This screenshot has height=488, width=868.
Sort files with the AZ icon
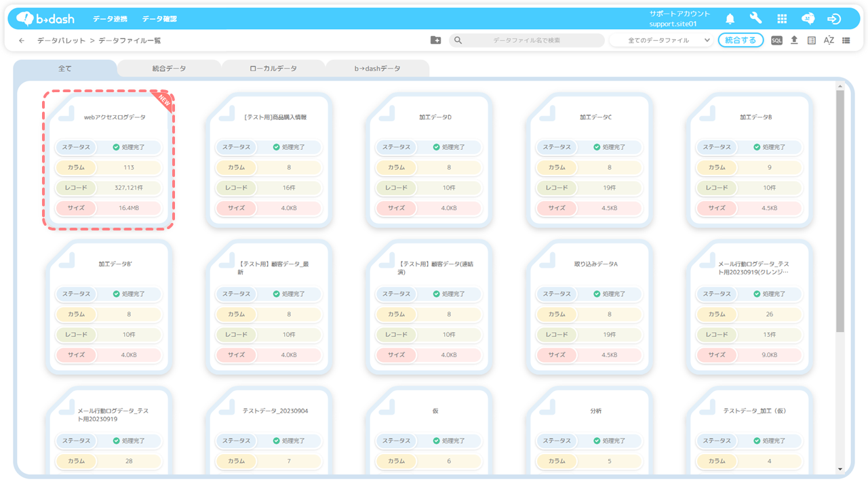(x=829, y=41)
